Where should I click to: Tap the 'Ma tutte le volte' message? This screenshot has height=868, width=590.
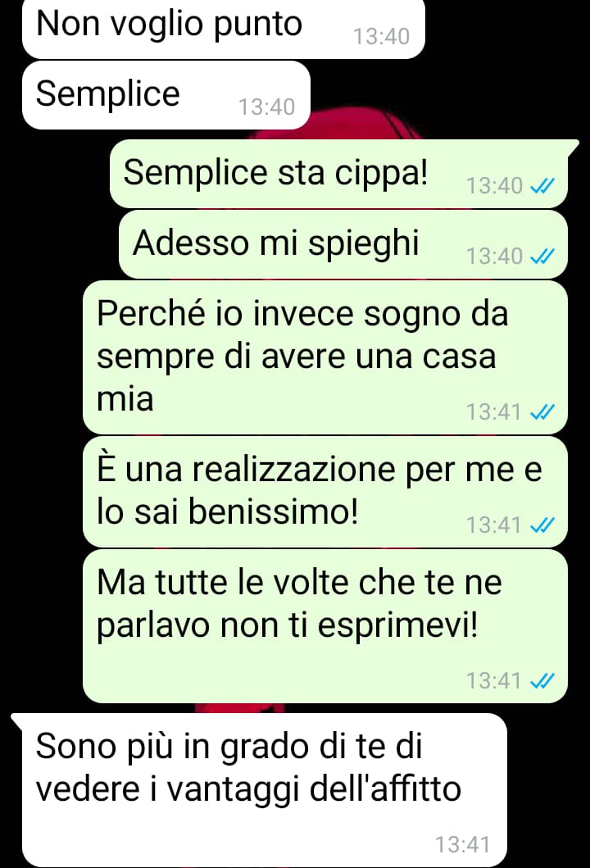[325, 626]
